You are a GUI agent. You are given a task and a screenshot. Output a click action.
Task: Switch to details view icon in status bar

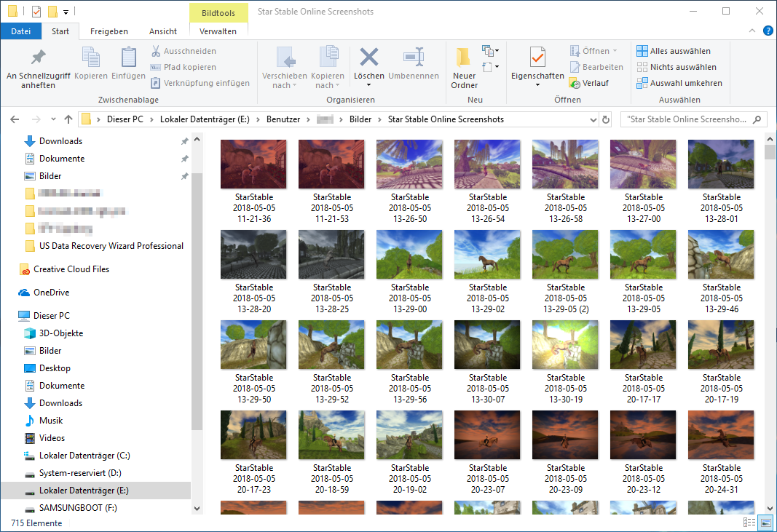click(x=749, y=523)
